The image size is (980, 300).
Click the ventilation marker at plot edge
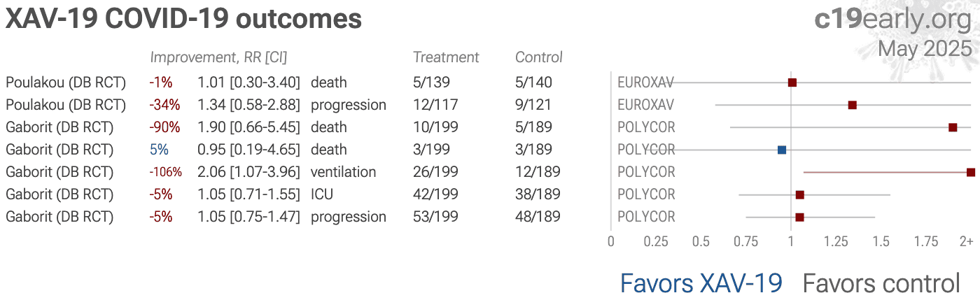(971, 172)
